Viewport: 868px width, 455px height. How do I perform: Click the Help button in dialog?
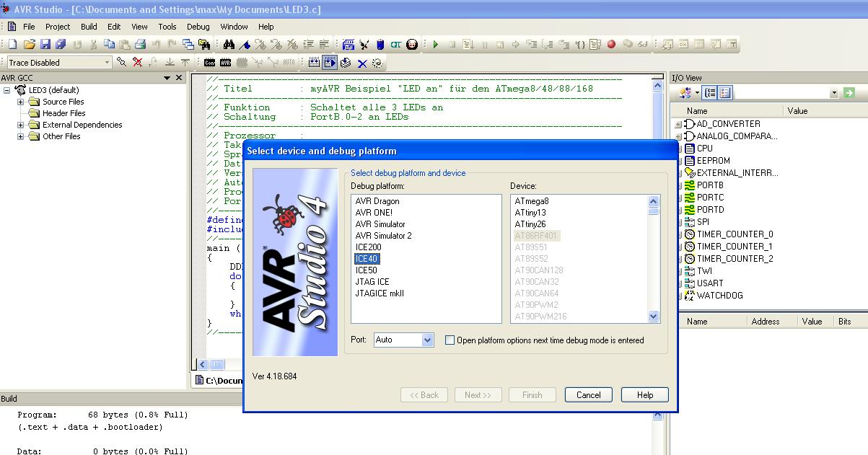tap(645, 394)
